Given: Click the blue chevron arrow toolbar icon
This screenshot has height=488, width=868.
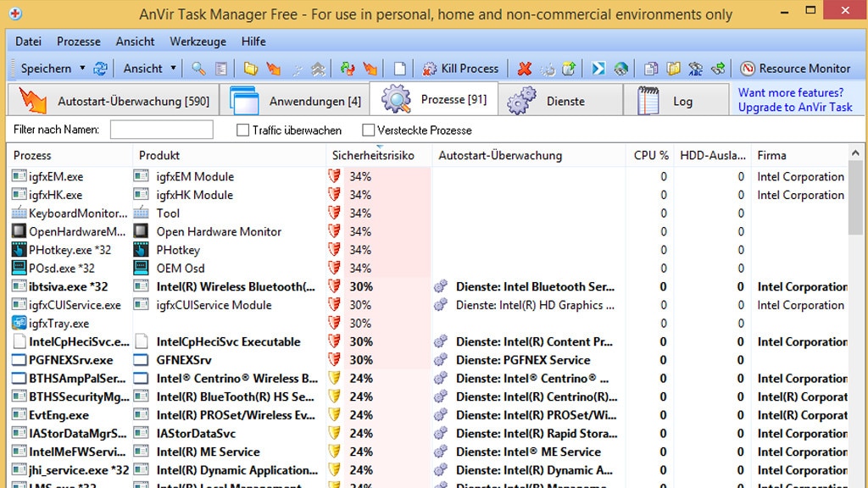Looking at the screenshot, I should pyautogui.click(x=598, y=69).
